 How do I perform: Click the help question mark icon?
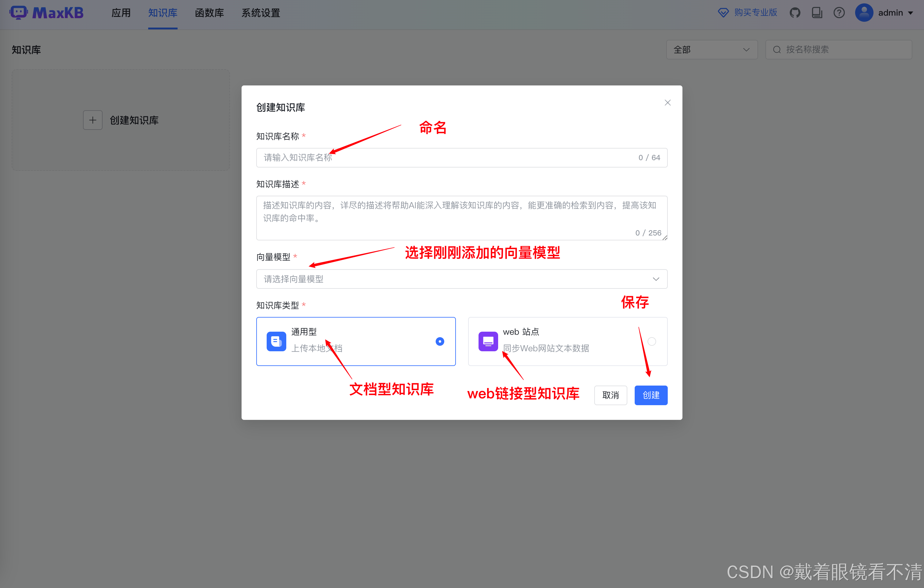coord(839,13)
